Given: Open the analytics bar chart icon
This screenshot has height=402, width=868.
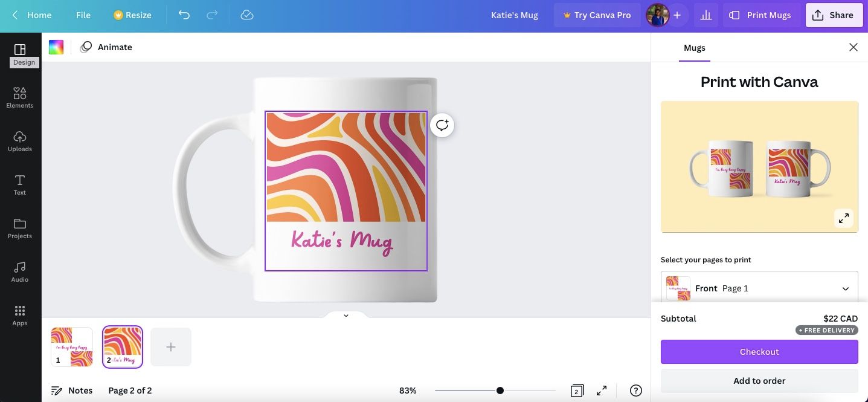Looking at the screenshot, I should (706, 15).
